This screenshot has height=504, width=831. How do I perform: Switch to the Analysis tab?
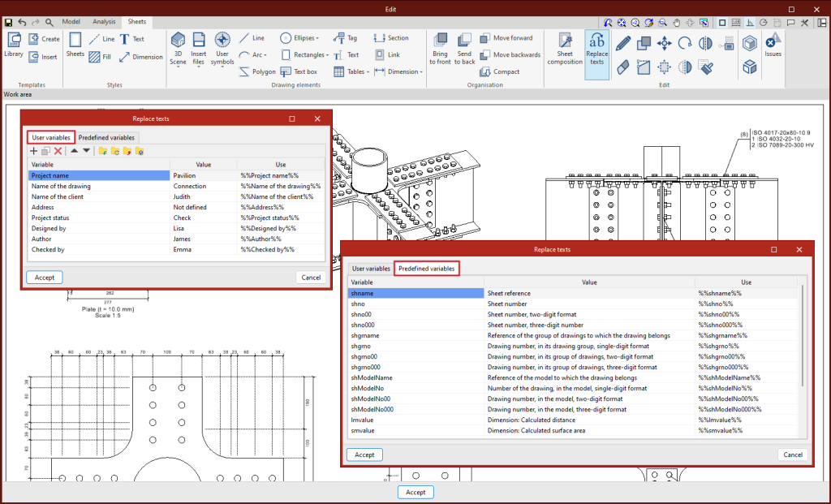pos(104,22)
